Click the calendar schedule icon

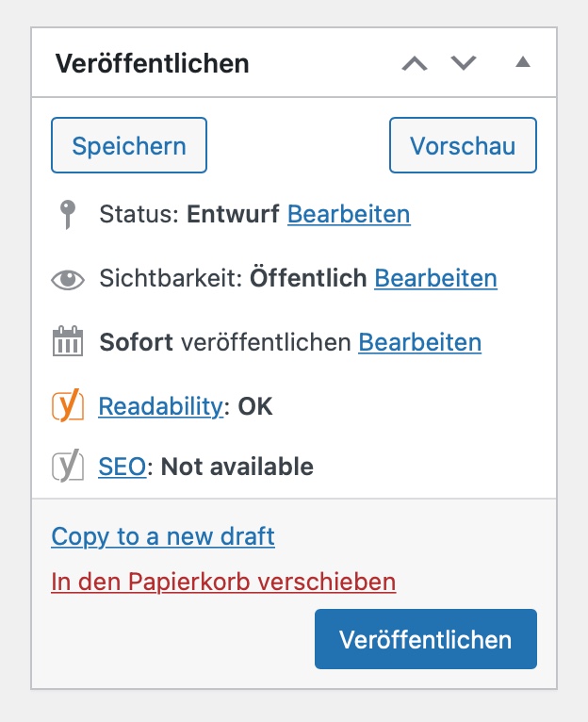(68, 341)
